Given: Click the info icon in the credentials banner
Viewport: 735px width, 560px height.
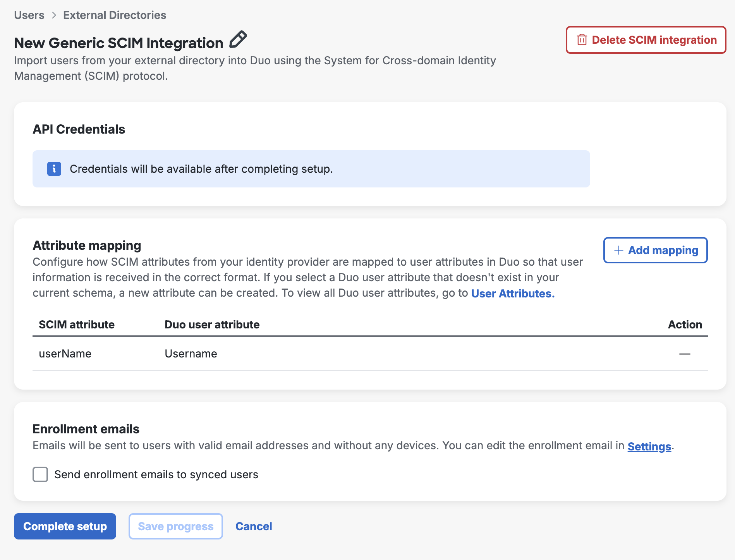Looking at the screenshot, I should tap(54, 169).
